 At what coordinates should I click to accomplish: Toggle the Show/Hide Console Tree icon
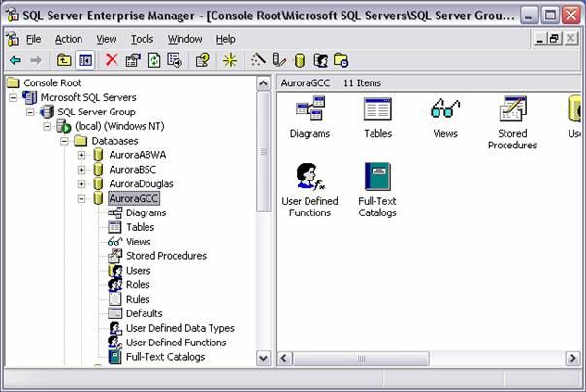84,60
